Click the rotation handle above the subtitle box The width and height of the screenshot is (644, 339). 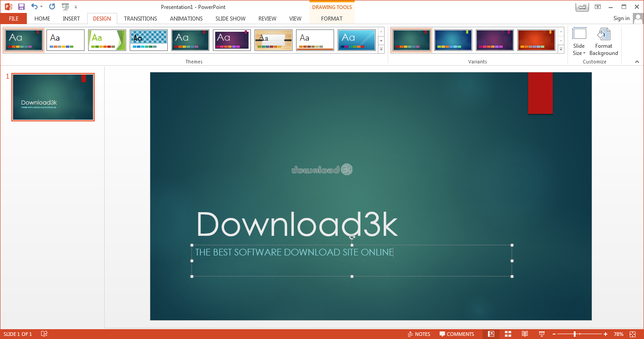click(x=352, y=236)
